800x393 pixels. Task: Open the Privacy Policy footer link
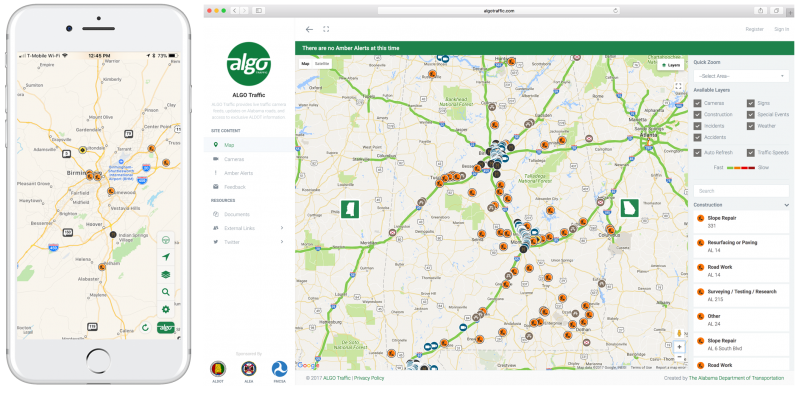coord(369,378)
